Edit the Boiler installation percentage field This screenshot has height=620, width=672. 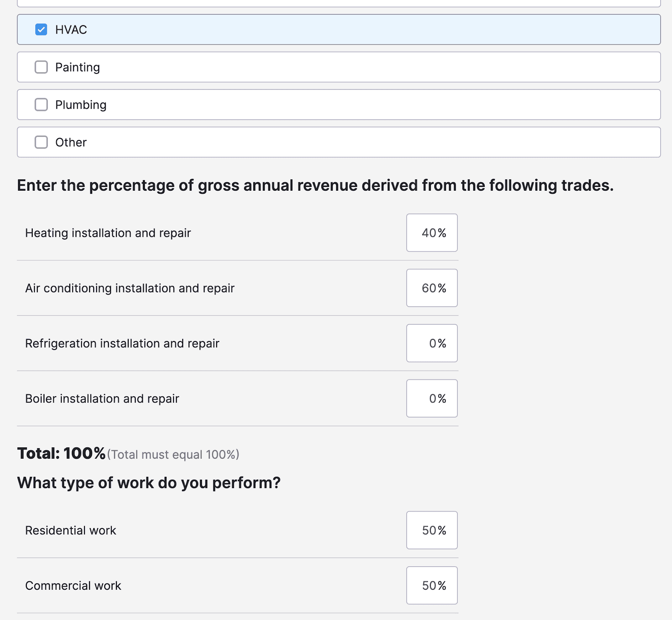pyautogui.click(x=432, y=399)
